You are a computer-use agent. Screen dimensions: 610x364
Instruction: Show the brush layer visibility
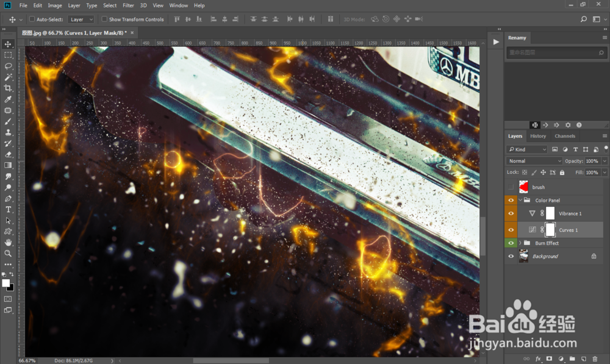pos(511,187)
